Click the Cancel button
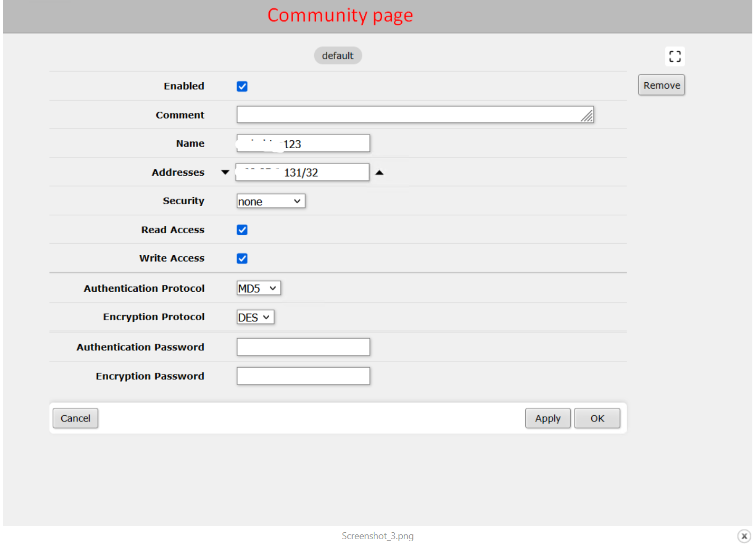The width and height of the screenshot is (756, 547). [x=75, y=418]
